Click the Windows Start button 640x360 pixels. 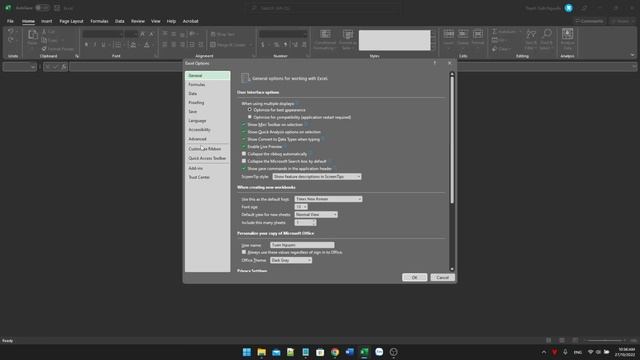point(247,352)
